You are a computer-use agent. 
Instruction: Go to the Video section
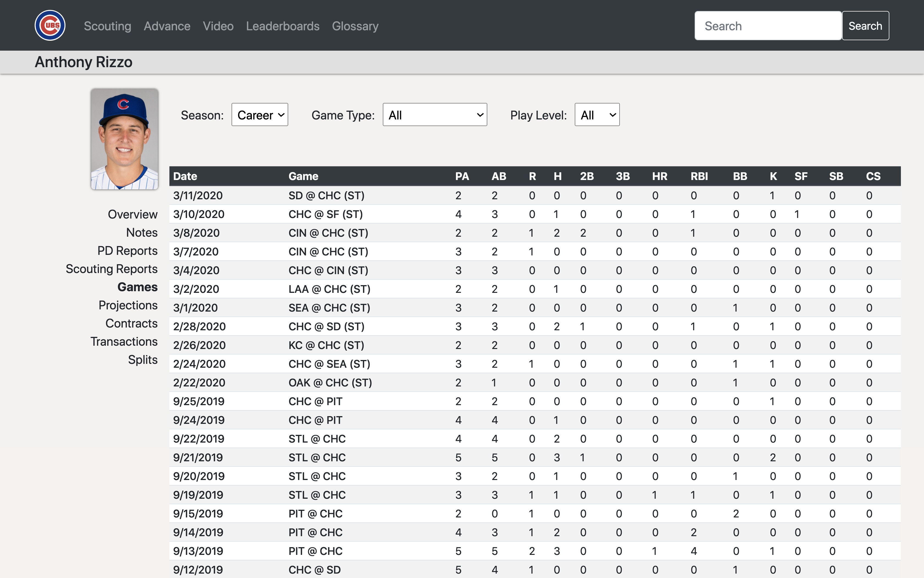[x=218, y=26]
